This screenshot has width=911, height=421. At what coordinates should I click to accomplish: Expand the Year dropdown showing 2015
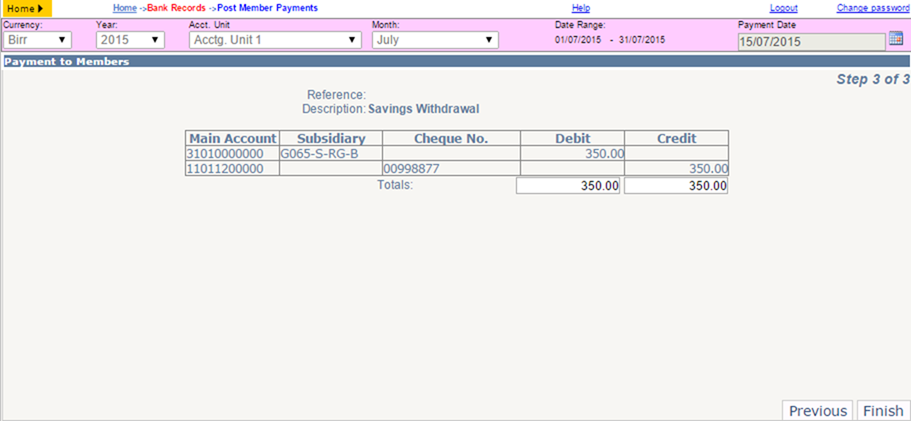pyautogui.click(x=130, y=40)
